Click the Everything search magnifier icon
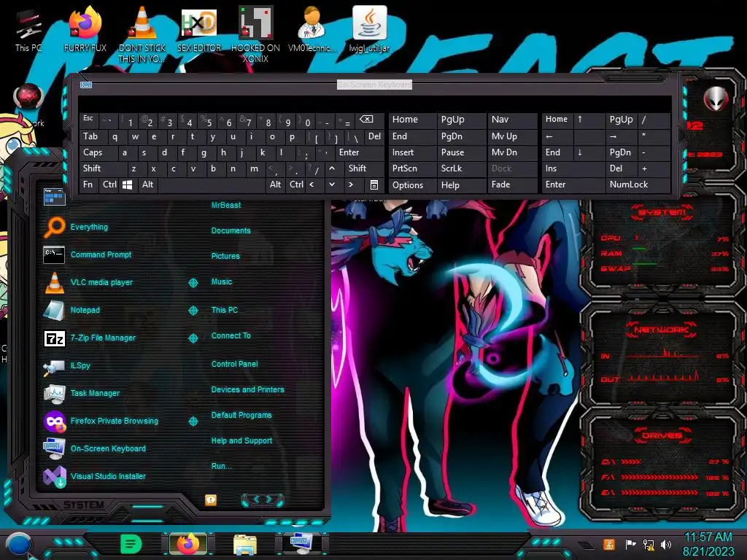The height and width of the screenshot is (560, 747). click(54, 227)
